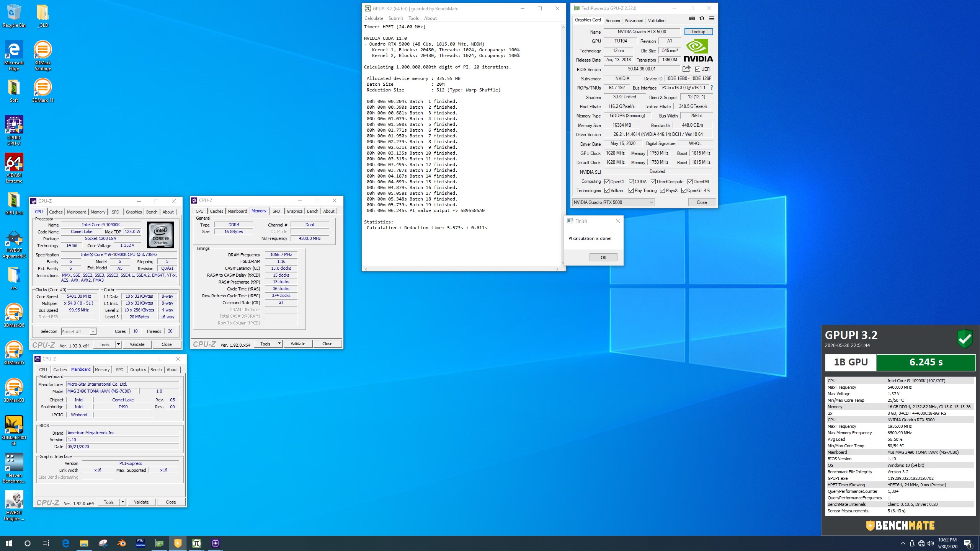The image size is (980, 551).
Task: Toggle the Vulkan checkbox
Action: click(607, 191)
